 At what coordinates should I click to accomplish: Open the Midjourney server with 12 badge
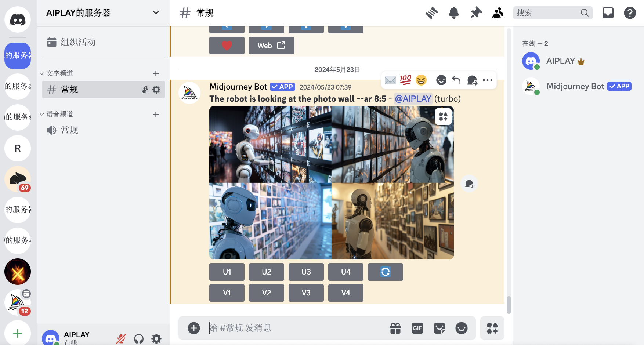18,302
